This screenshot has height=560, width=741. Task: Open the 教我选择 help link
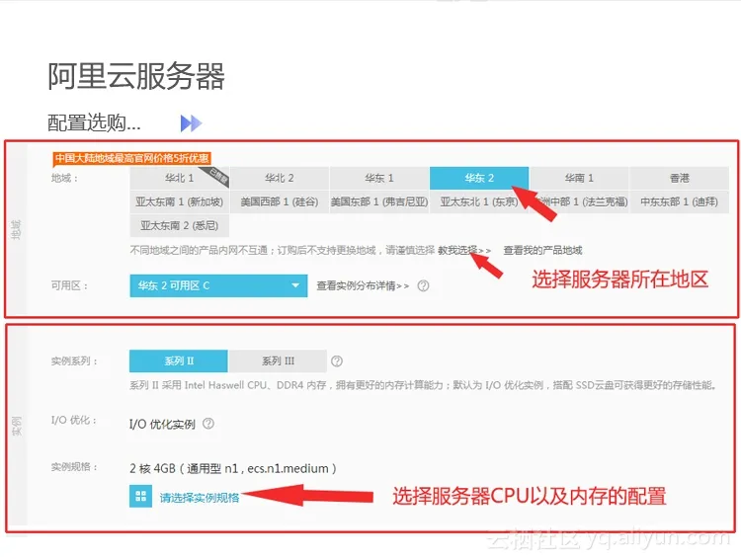464,250
